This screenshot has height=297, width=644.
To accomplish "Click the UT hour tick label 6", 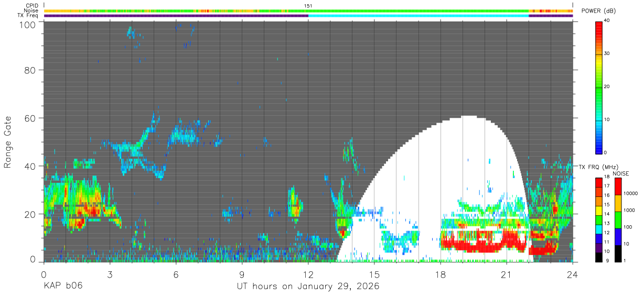I will (x=176, y=274).
